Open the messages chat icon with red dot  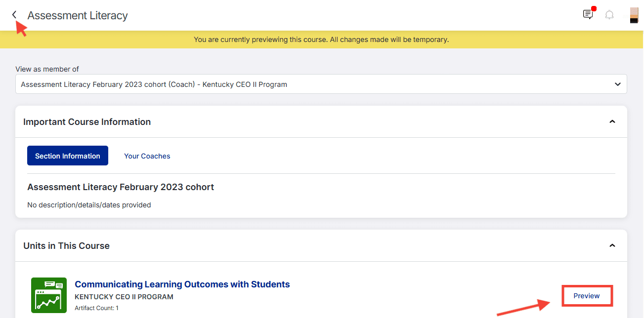coord(588,14)
